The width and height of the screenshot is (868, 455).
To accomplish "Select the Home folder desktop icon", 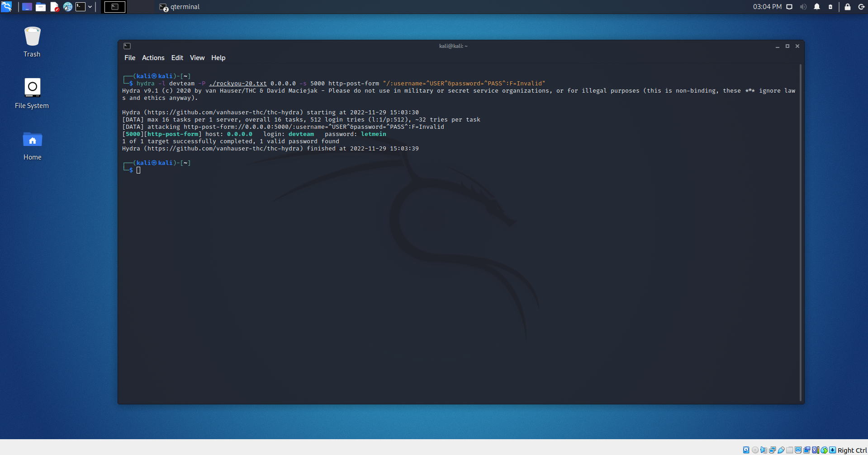I will pyautogui.click(x=33, y=145).
